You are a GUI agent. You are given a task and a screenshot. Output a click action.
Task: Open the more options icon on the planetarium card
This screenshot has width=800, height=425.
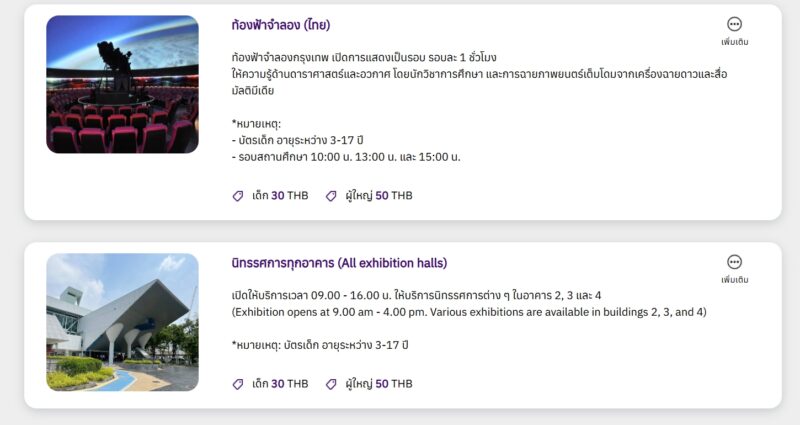click(x=734, y=24)
